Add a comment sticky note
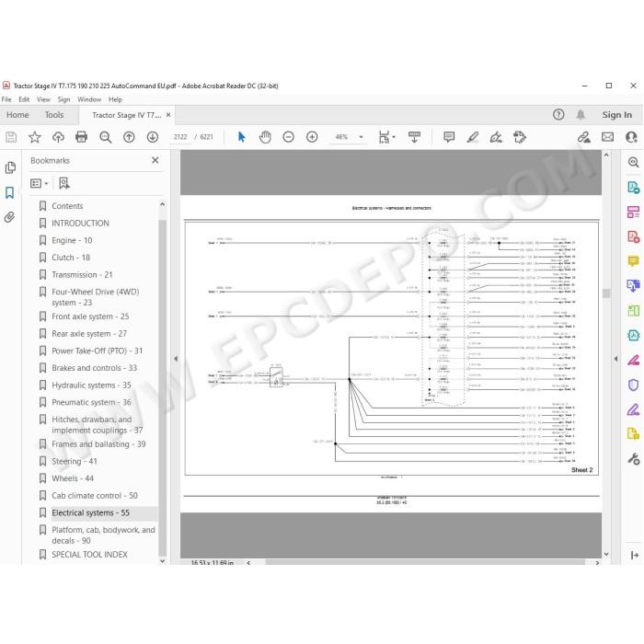 point(449,137)
